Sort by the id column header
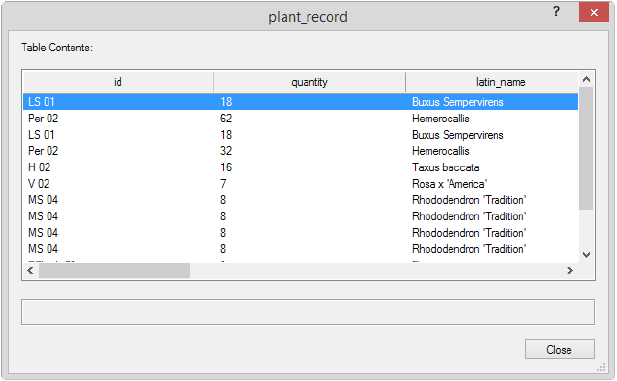 pos(118,82)
